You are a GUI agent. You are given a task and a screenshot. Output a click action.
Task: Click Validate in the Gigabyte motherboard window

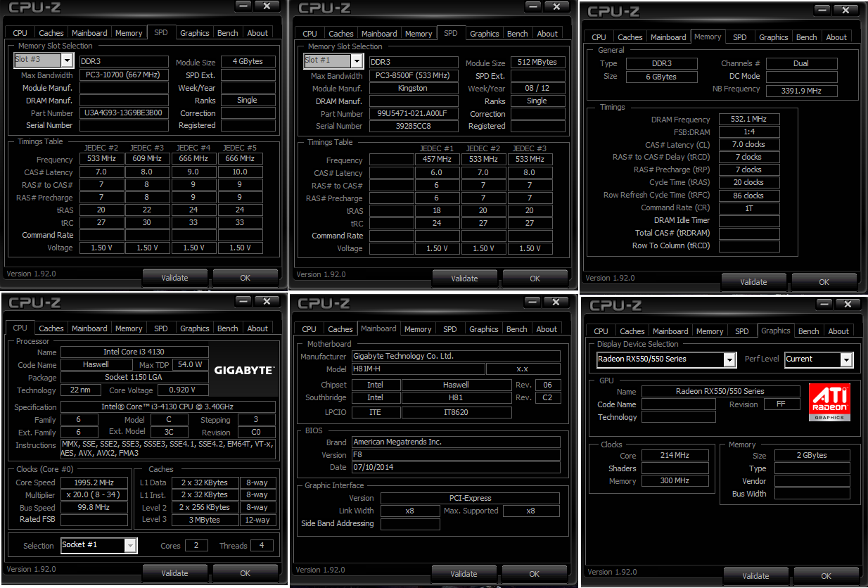click(464, 574)
